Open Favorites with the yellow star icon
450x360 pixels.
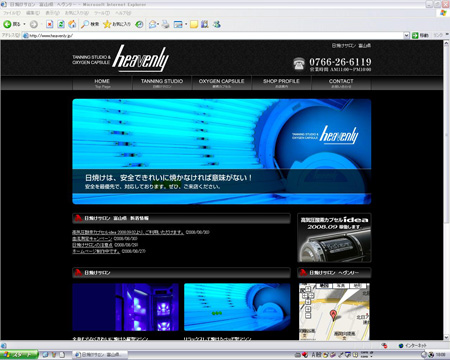(107, 24)
